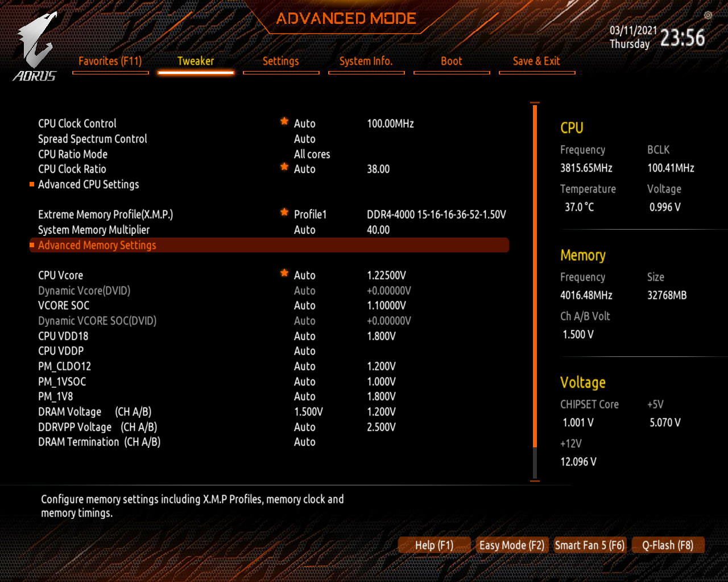Click star icon beside Extreme Memory Profile
728x582 pixels.
click(x=284, y=212)
